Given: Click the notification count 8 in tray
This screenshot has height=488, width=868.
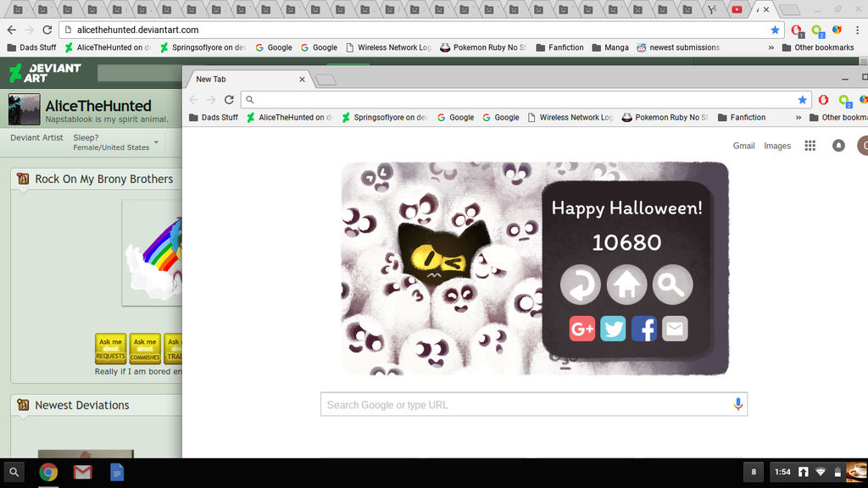Looking at the screenshot, I should (x=754, y=472).
